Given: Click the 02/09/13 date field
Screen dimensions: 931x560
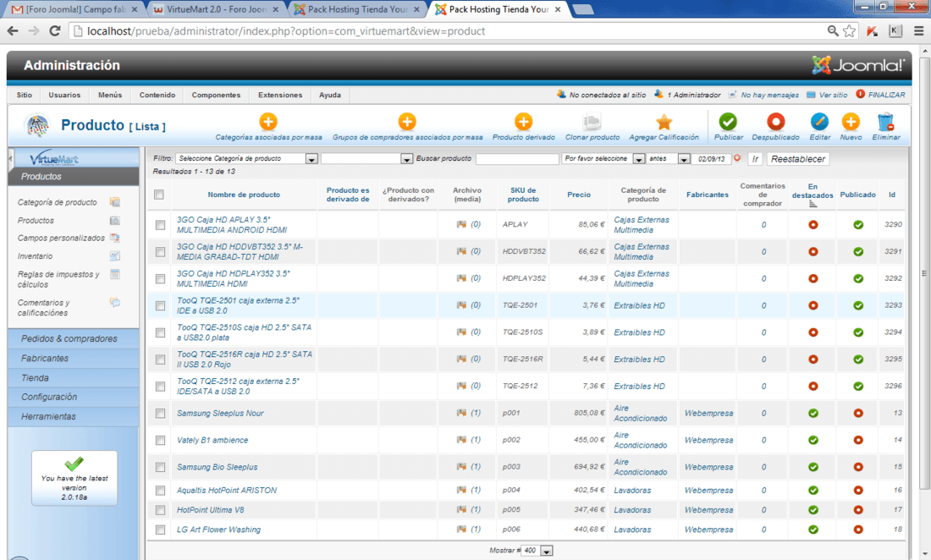Looking at the screenshot, I should click(711, 158).
